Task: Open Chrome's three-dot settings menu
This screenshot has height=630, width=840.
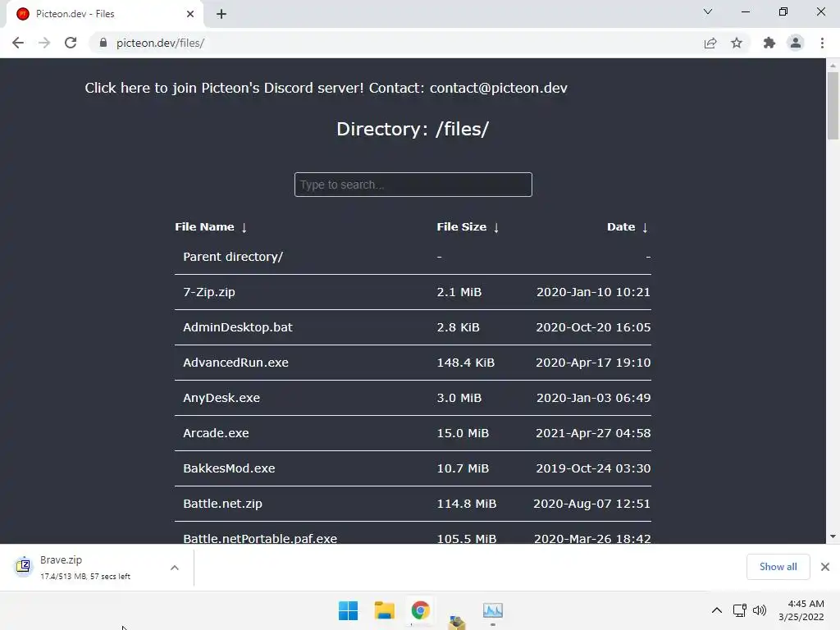Action: pyautogui.click(x=822, y=43)
